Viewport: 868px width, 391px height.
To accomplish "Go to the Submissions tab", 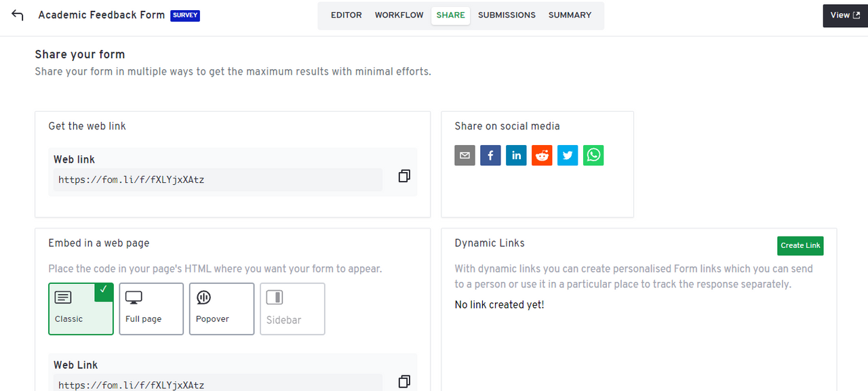I will pyautogui.click(x=507, y=15).
